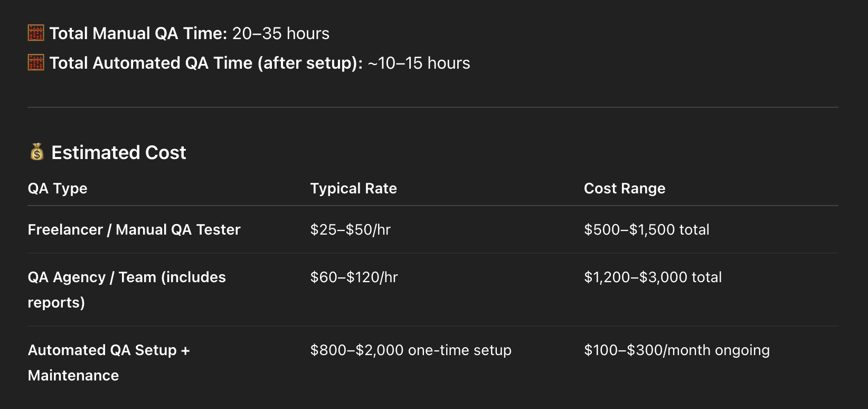Click the QA Type column header
The height and width of the screenshot is (409, 868).
(58, 189)
